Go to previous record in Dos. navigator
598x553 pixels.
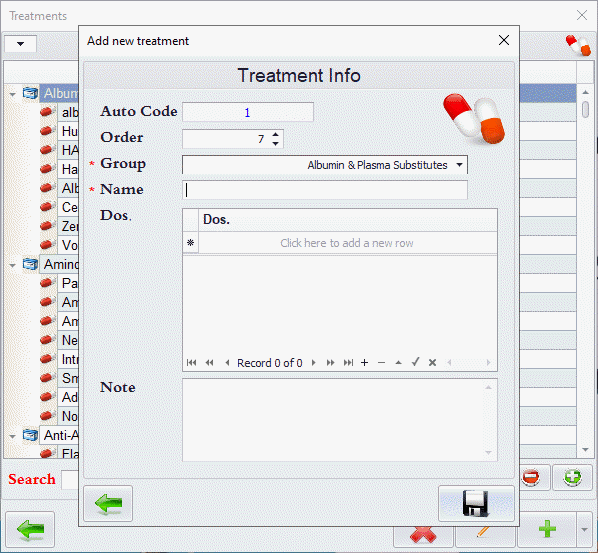click(x=227, y=363)
